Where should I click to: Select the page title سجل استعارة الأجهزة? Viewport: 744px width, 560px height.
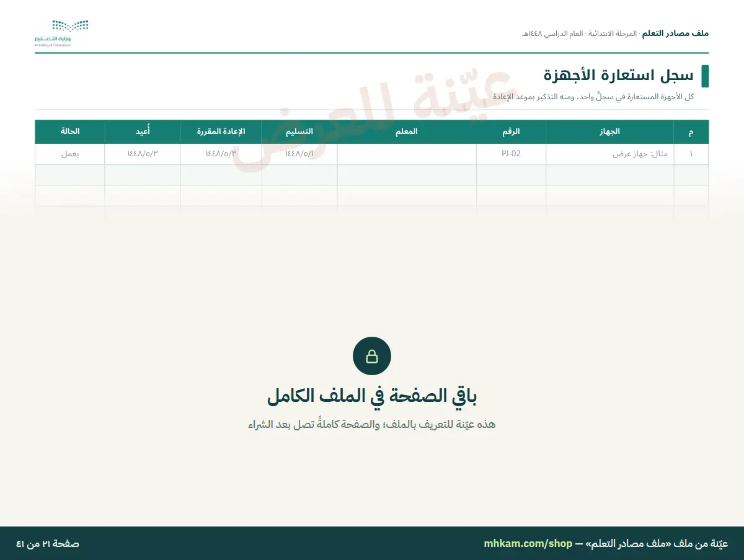point(619,76)
